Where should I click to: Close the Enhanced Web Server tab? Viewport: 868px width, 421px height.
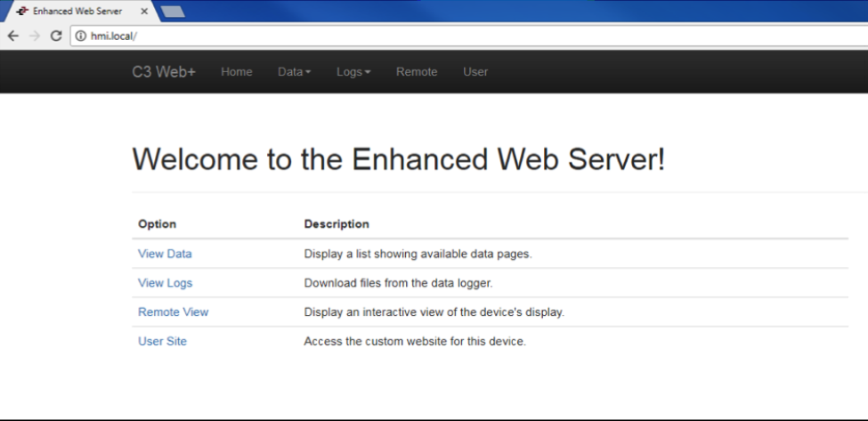click(x=144, y=11)
